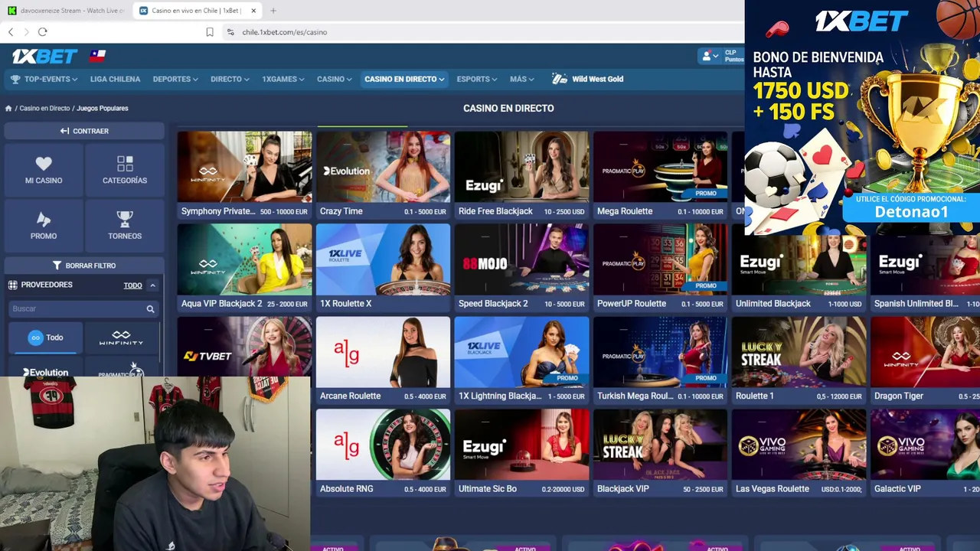Viewport: 980px width, 551px height.
Task: Reload the page with the refresh icon
Action: coord(43,32)
